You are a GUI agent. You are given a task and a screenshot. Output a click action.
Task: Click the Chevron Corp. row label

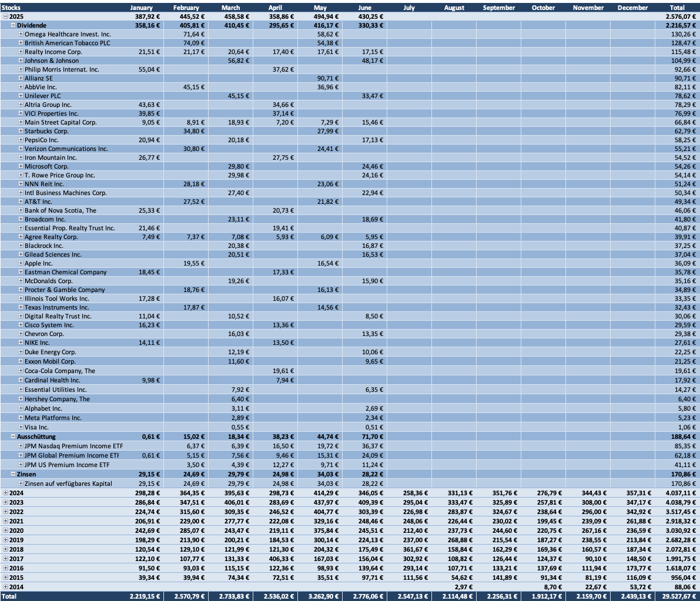(x=44, y=333)
